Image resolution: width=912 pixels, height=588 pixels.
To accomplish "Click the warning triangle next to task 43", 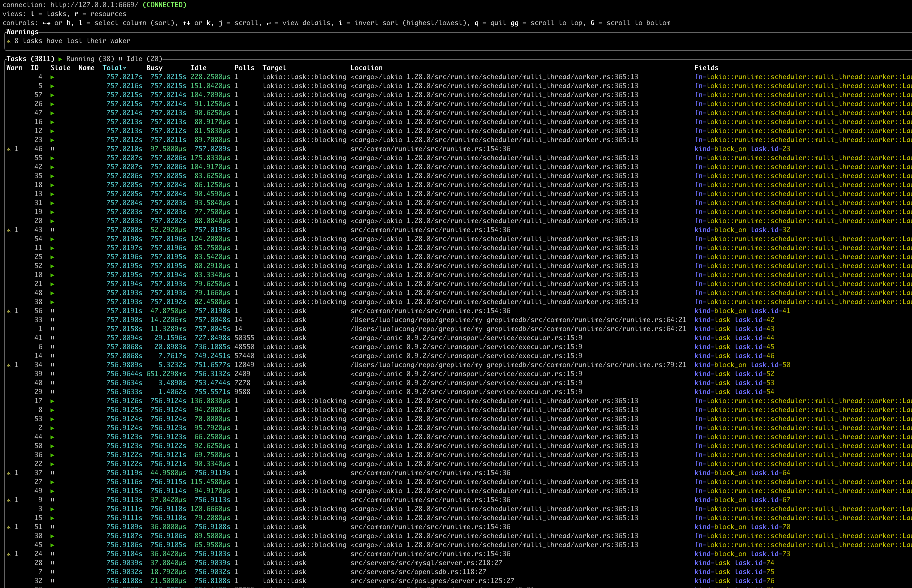I will pos(9,229).
